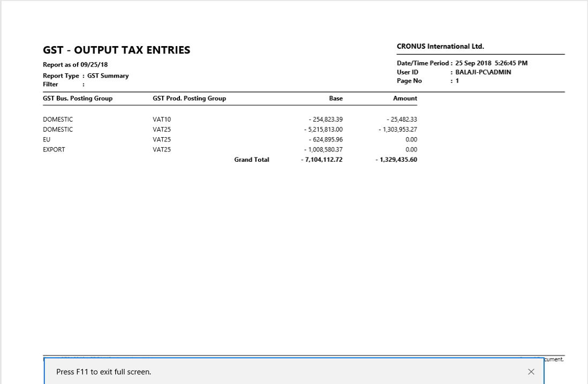The height and width of the screenshot is (384, 588).
Task: Click the Filter label
Action: 50,85
